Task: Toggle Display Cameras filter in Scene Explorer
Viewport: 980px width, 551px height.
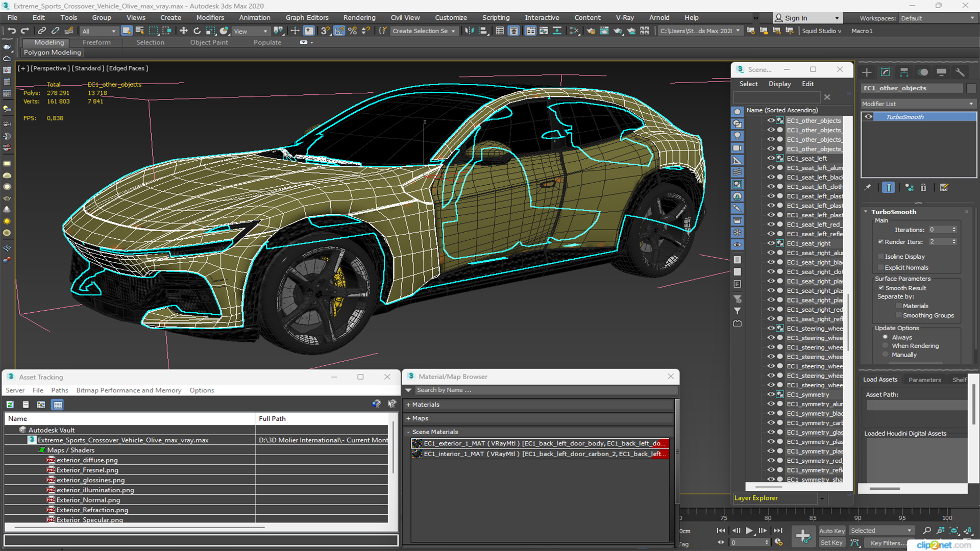Action: point(738,148)
